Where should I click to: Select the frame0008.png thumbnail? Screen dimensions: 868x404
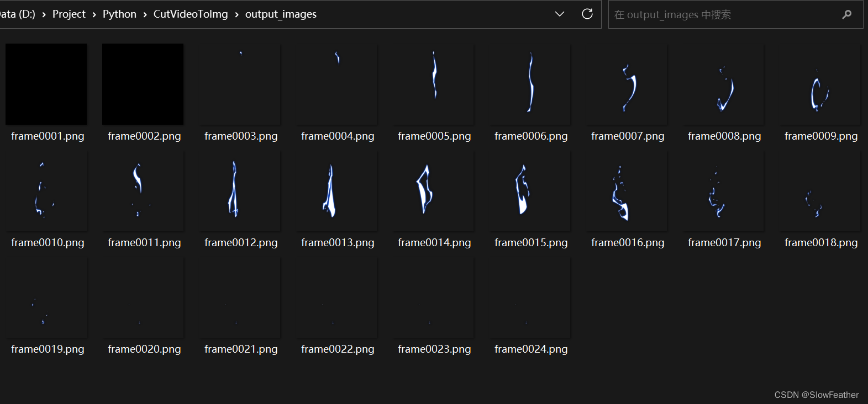723,84
